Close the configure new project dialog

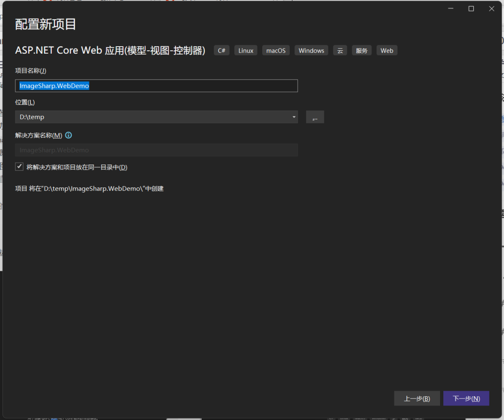(491, 9)
